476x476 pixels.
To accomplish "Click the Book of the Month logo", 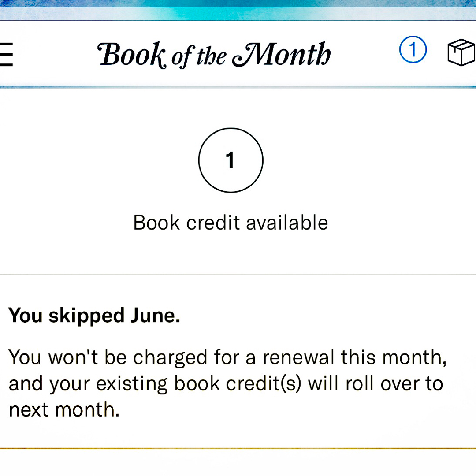I will (215, 55).
